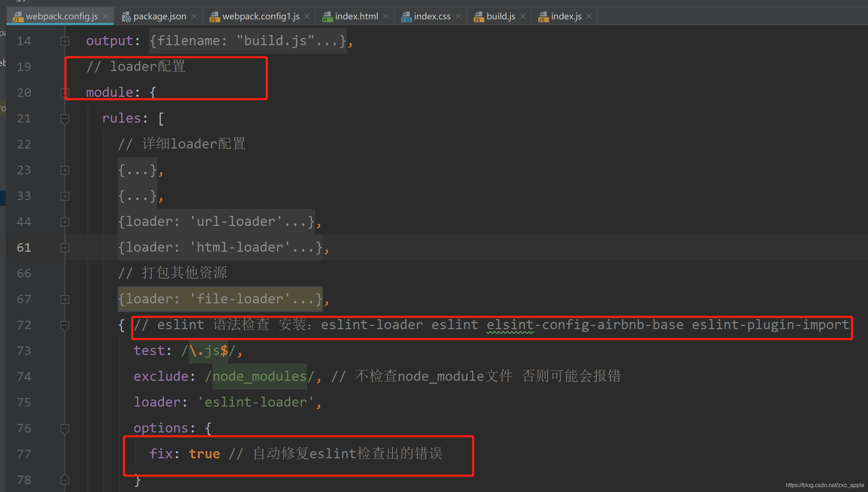
Task: Click the folded {...} placeholder on line 23
Action: [x=137, y=170]
